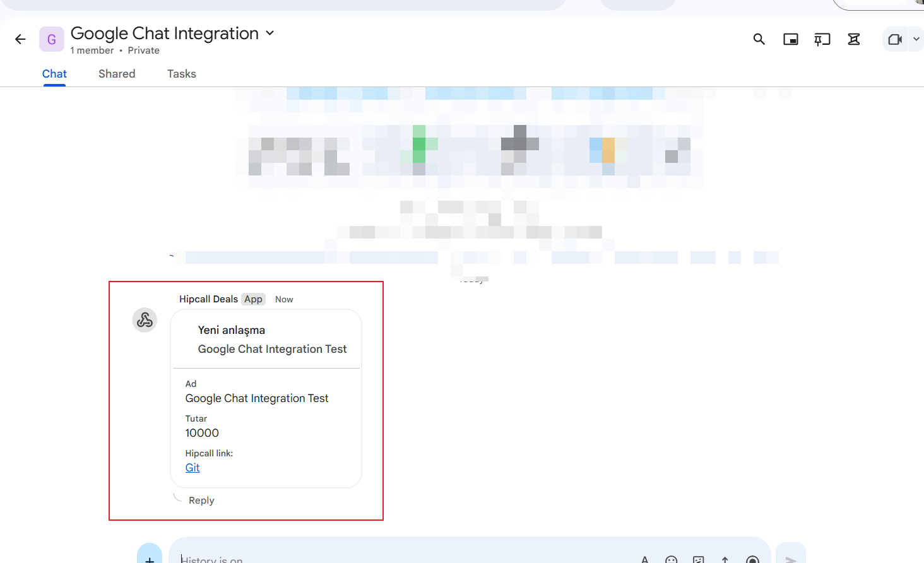Open the pinned board icon
Viewport: 924px width, 563px height.
822,39
